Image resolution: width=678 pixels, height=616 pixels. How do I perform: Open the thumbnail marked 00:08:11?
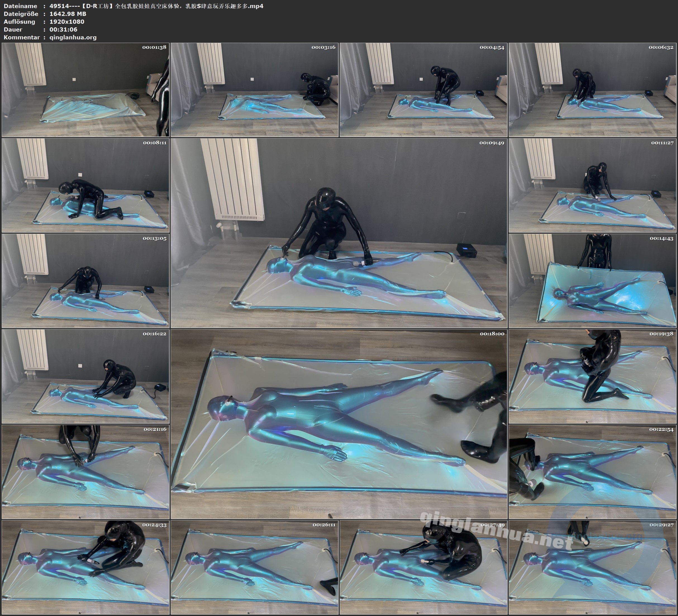pyautogui.click(x=85, y=185)
